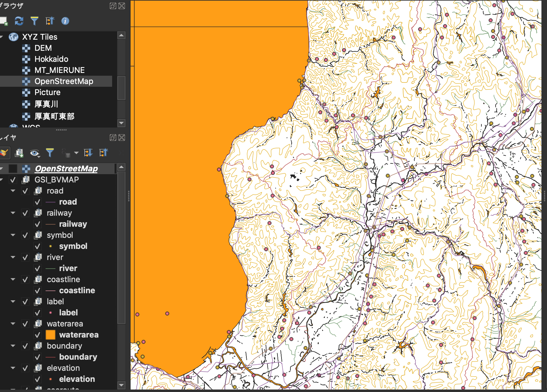This screenshot has height=392, width=547.
Task: Collapse the river group
Action: pyautogui.click(x=13, y=257)
